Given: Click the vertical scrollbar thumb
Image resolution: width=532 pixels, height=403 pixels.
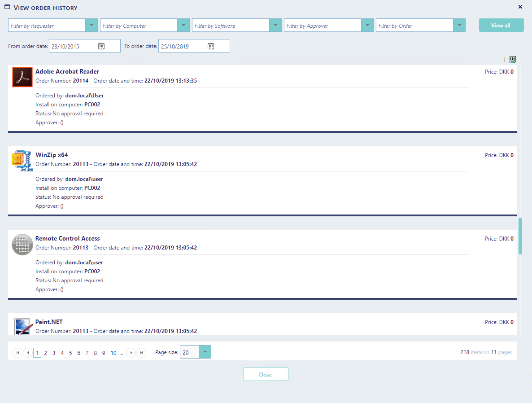Looking at the screenshot, I should [x=520, y=236].
